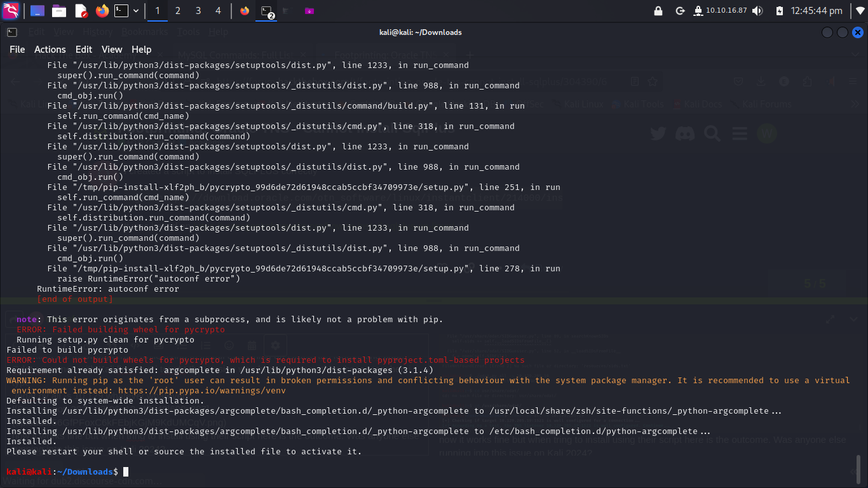Click 'Running setup.py clean for pycrypto' line

(x=105, y=340)
